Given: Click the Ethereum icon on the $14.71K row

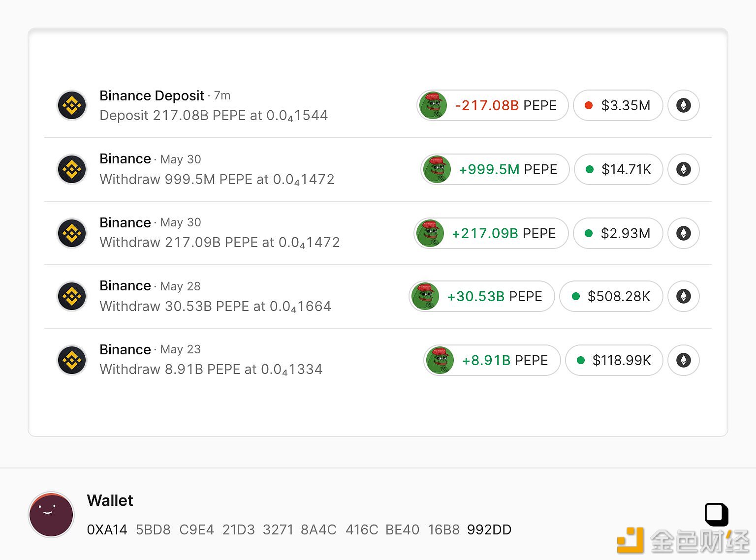Looking at the screenshot, I should point(684,169).
